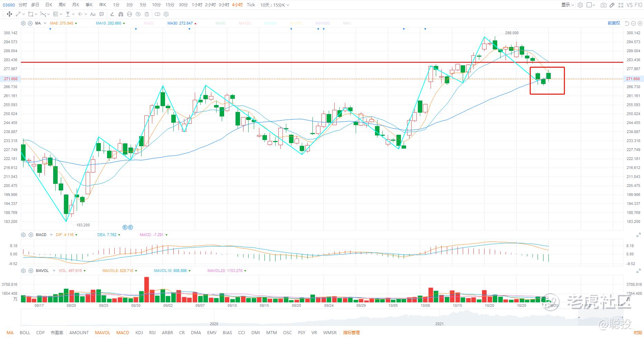Click the pen drawing toggle icon at top right

(612, 5)
